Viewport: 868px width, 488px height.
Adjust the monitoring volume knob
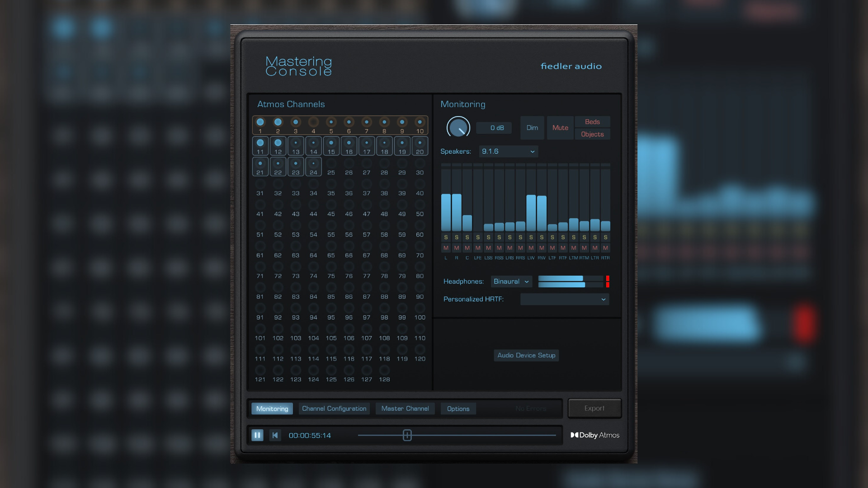[458, 127]
